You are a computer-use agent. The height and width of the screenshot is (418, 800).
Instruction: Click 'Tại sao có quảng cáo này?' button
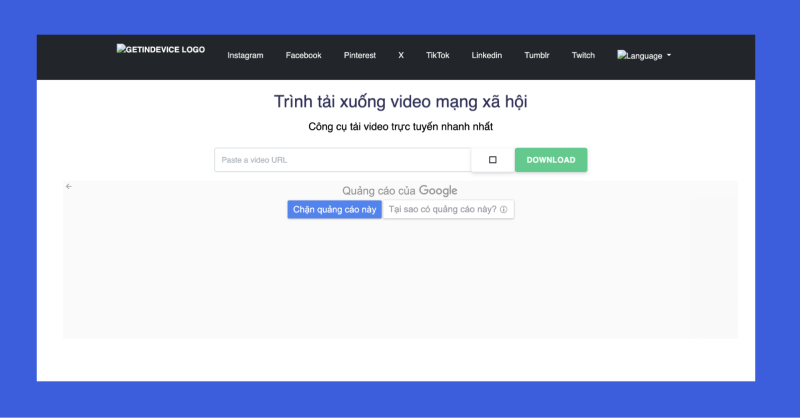click(448, 209)
